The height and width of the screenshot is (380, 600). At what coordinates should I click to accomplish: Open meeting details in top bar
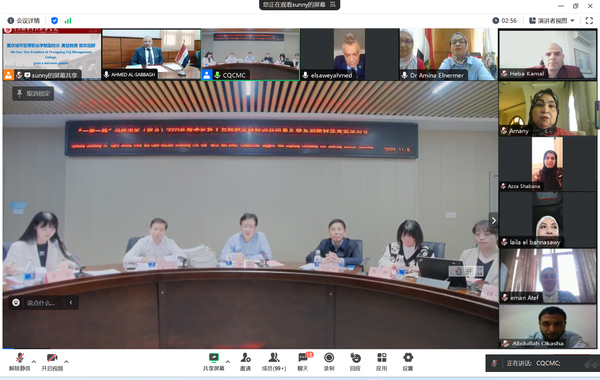[x=24, y=21]
